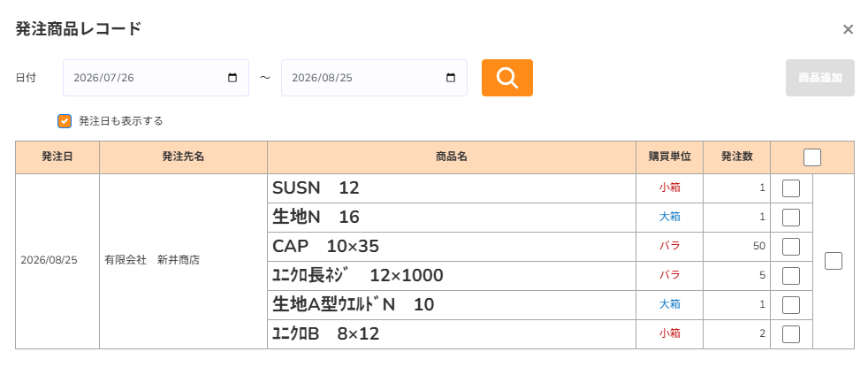Click 小箱 unit in ﾕﾆｸﾛB 8×12 row
The image size is (868, 375).
pos(670,334)
